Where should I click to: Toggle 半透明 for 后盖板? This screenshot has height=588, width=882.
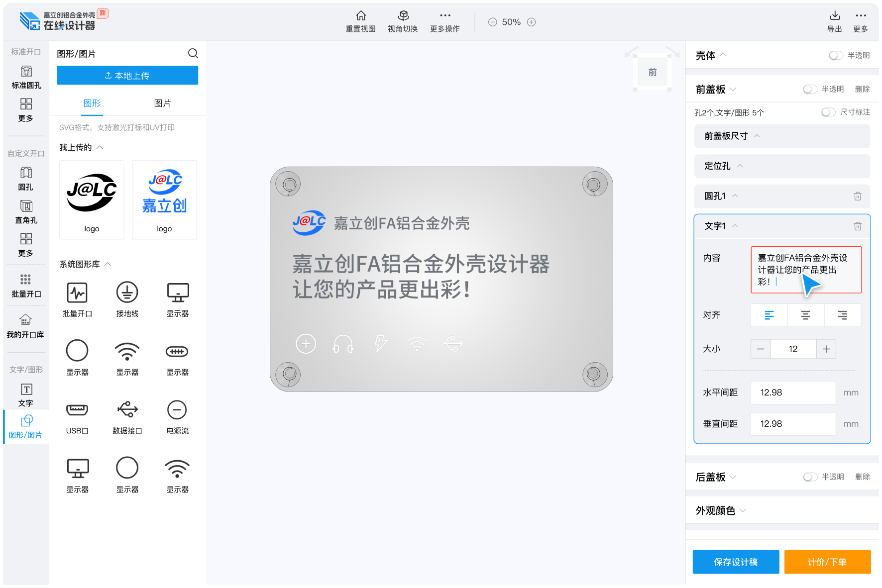[x=810, y=477]
